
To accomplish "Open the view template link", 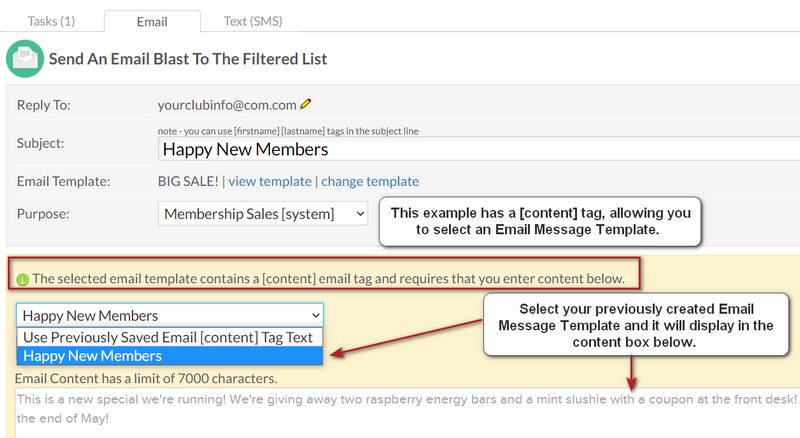I will [x=270, y=181].
